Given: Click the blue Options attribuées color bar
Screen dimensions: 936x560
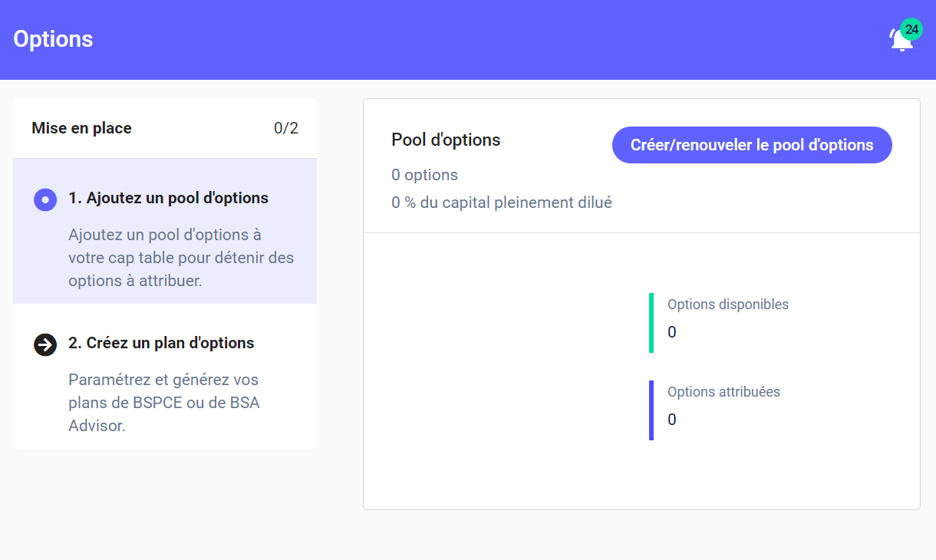Looking at the screenshot, I should click(651, 410).
